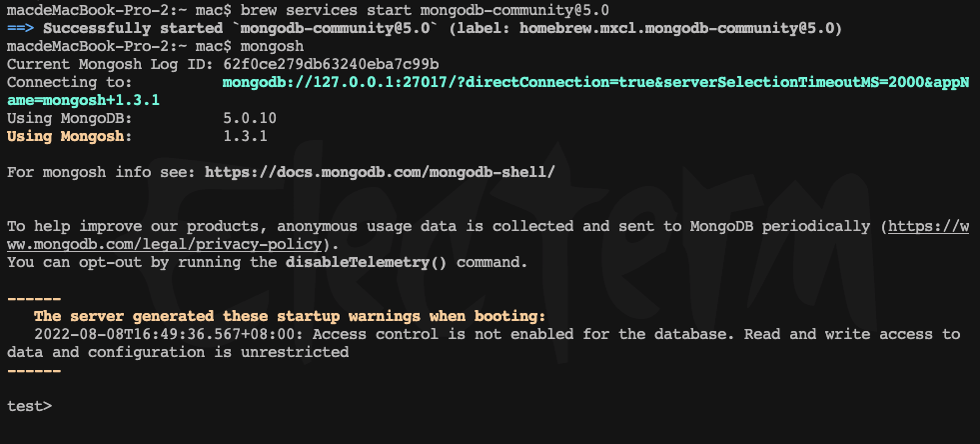Click the disableTelemetry() command text

[367, 262]
